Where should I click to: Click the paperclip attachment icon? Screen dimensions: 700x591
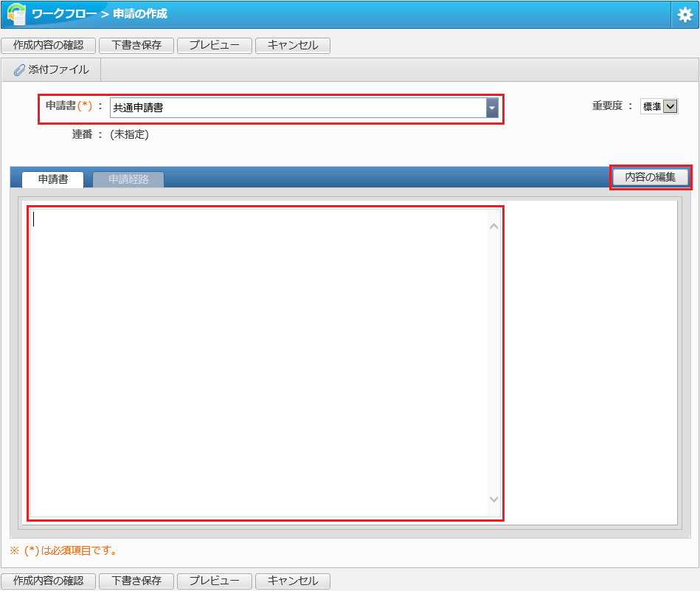[x=19, y=69]
